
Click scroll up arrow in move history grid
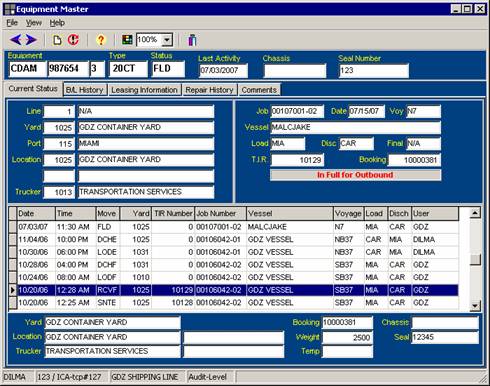pos(475,213)
